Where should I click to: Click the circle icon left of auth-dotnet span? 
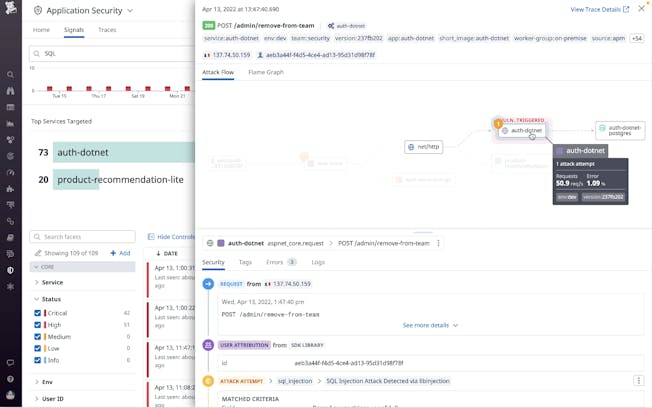point(210,243)
